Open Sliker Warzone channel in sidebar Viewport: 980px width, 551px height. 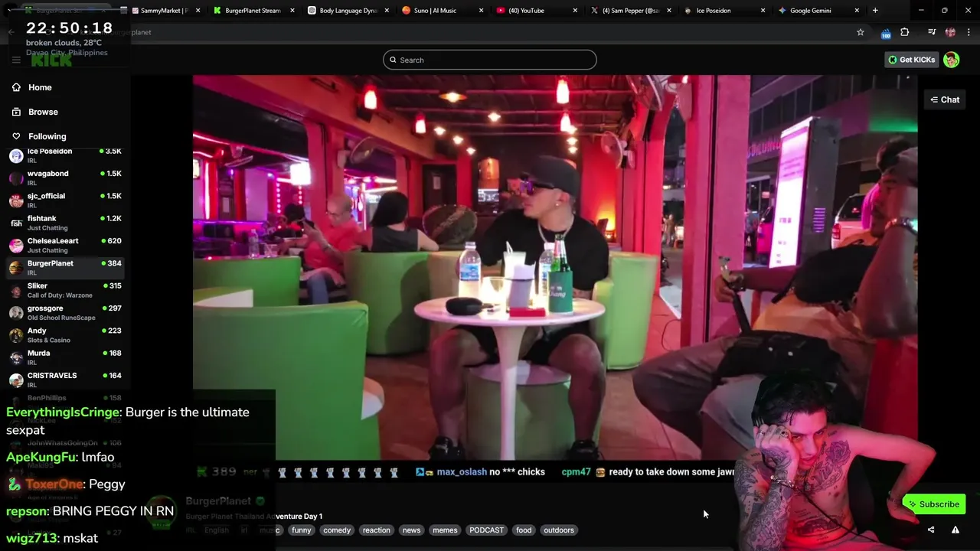(x=65, y=290)
